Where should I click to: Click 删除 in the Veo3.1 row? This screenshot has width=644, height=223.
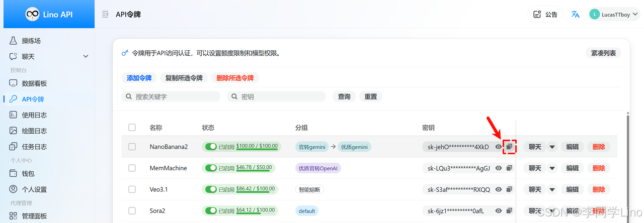599,189
